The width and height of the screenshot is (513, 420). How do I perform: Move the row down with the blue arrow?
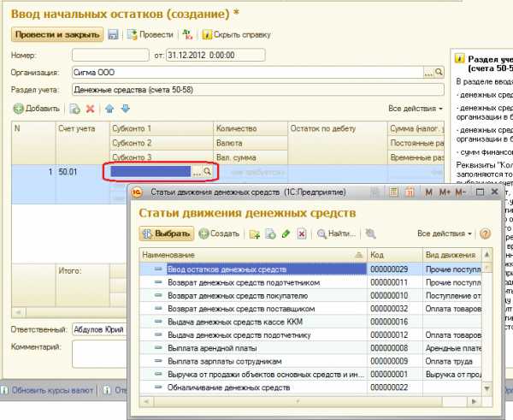126,109
